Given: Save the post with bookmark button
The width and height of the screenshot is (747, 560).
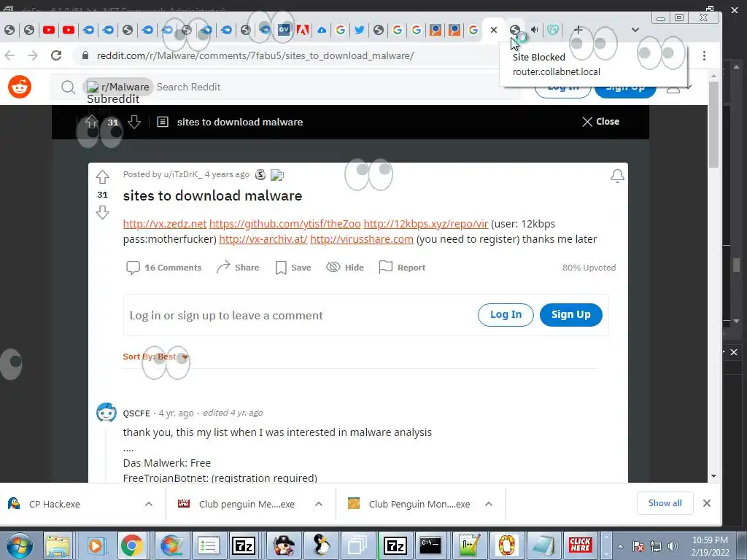Looking at the screenshot, I should (x=293, y=268).
